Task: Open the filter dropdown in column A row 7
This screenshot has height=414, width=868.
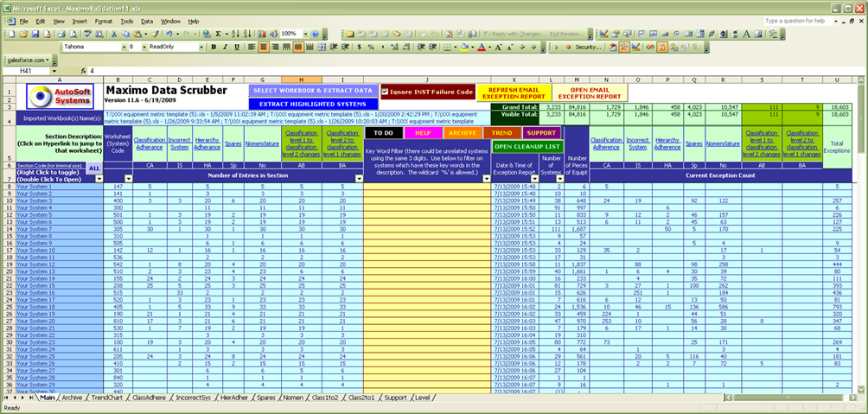Action: [x=98, y=178]
